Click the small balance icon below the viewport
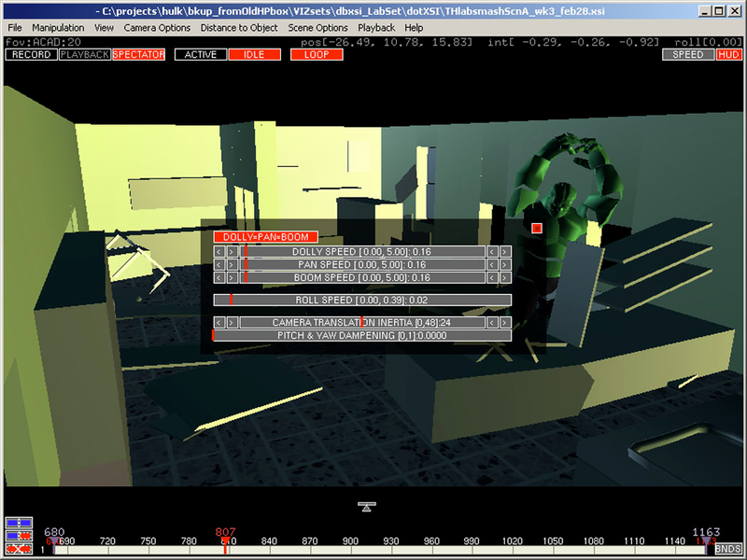This screenshot has width=747, height=560. (367, 507)
